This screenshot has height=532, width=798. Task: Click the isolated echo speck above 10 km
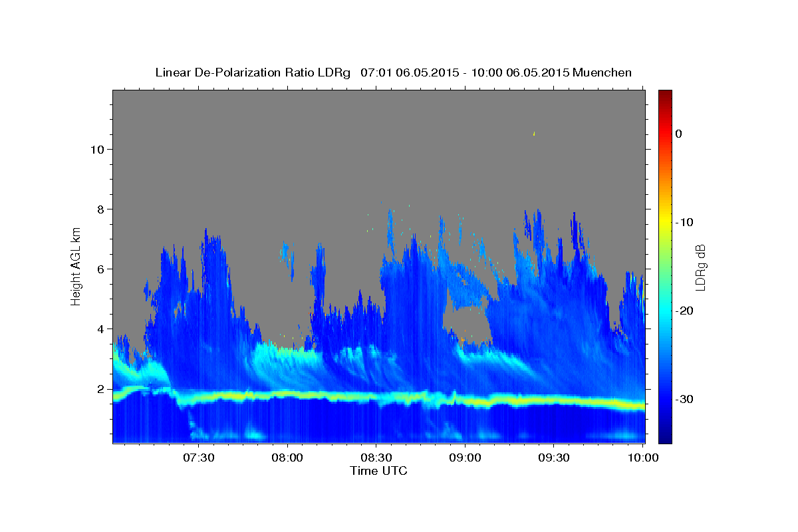(533, 134)
